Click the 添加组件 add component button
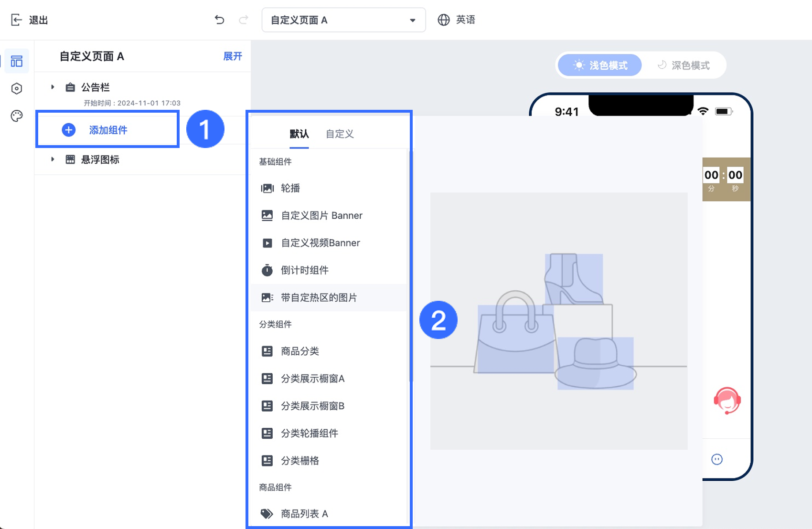This screenshot has width=812, height=529. tap(107, 129)
